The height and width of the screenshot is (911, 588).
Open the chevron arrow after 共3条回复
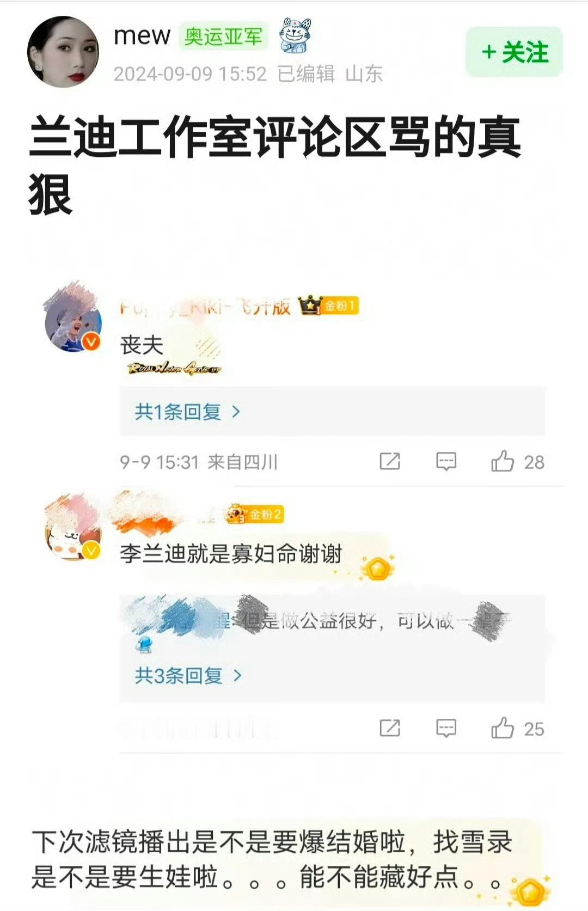(x=237, y=676)
